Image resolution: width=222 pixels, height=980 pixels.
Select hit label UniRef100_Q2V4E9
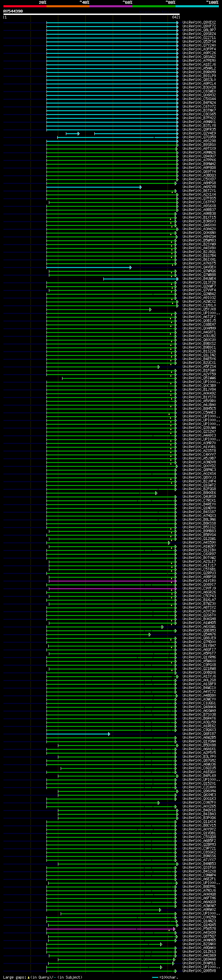199,133
